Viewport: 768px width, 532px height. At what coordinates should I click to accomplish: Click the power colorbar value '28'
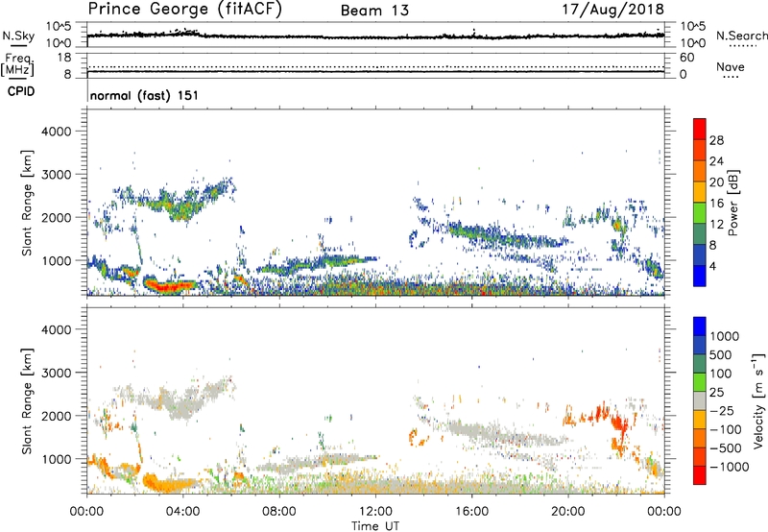[x=716, y=140]
